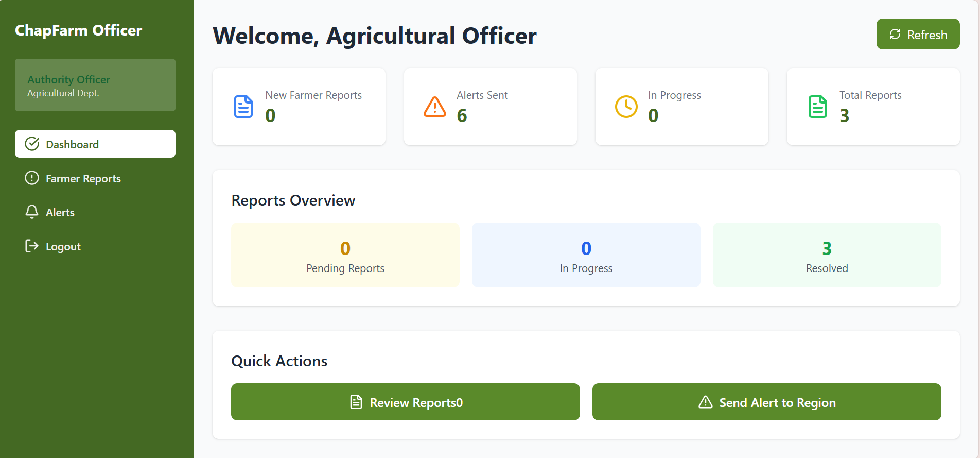980x458 pixels.
Task: Open the Farmer Reports menu item
Action: [x=83, y=178]
